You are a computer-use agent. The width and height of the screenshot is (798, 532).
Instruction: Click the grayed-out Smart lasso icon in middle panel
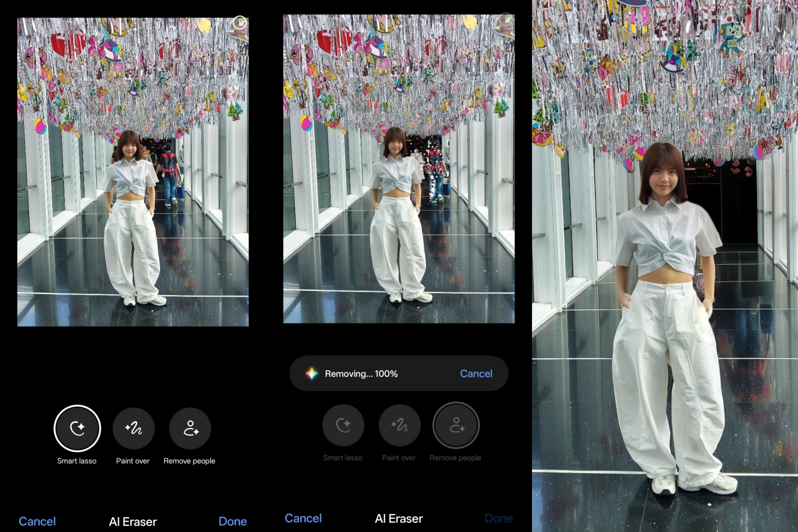click(x=343, y=425)
